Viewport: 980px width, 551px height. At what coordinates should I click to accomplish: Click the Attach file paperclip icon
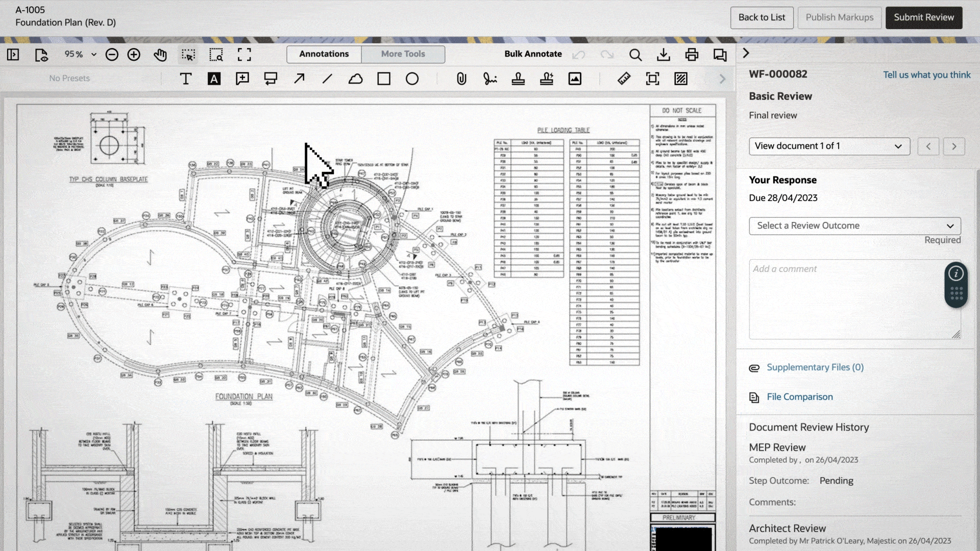click(461, 79)
